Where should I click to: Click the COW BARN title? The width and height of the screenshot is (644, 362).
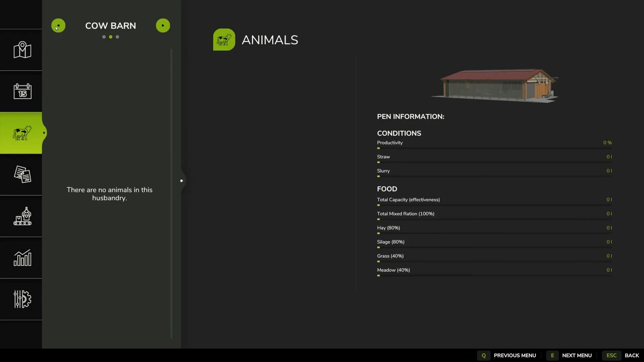tap(111, 25)
